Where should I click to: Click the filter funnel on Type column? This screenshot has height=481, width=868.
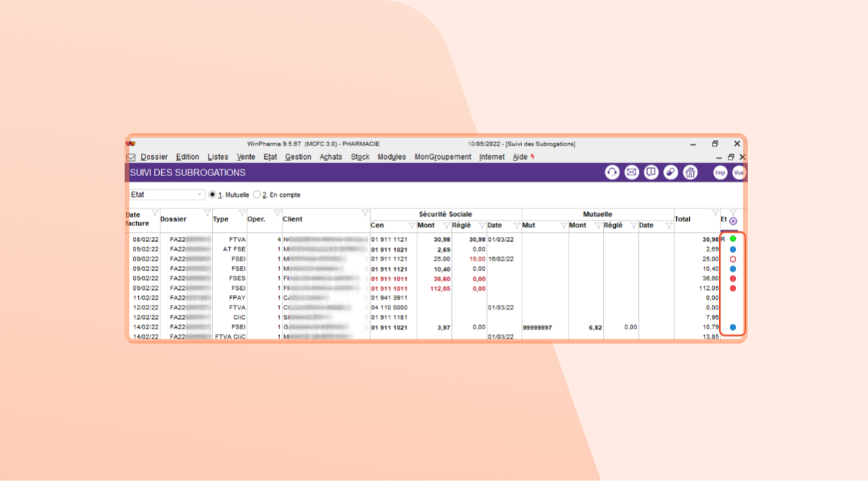click(x=242, y=213)
